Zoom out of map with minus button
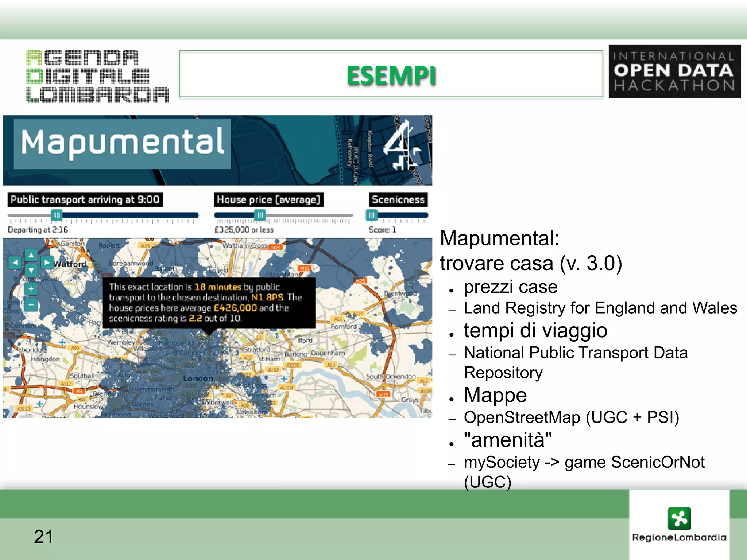Image resolution: width=747 pixels, height=560 pixels. (31, 304)
